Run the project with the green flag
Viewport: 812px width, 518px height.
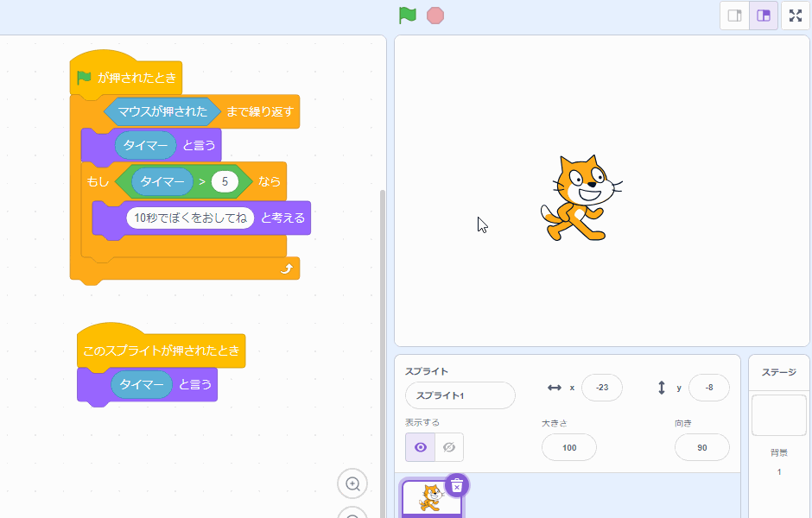[407, 15]
